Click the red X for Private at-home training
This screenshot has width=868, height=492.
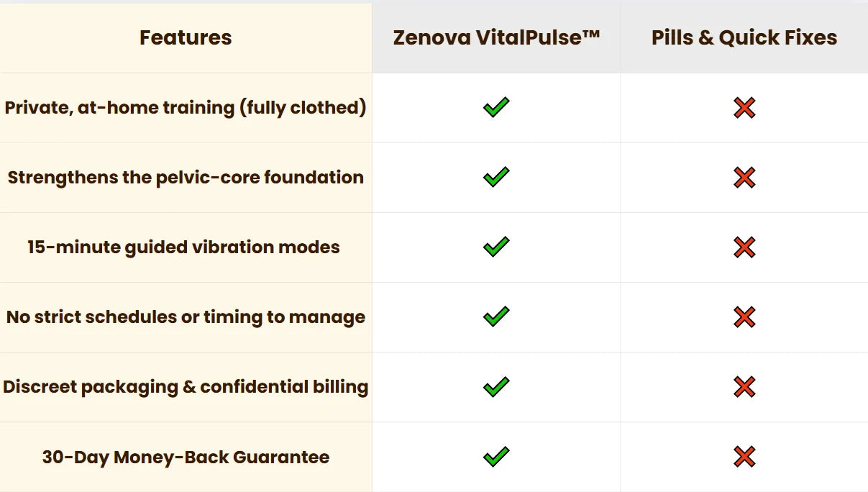[744, 108]
